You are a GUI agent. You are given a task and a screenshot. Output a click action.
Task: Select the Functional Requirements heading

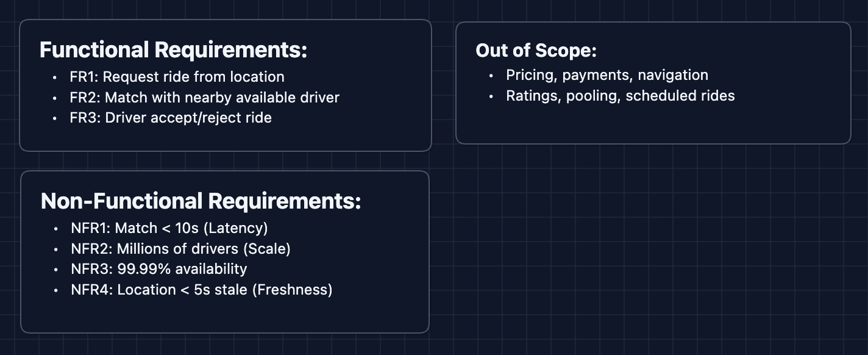pos(173,50)
